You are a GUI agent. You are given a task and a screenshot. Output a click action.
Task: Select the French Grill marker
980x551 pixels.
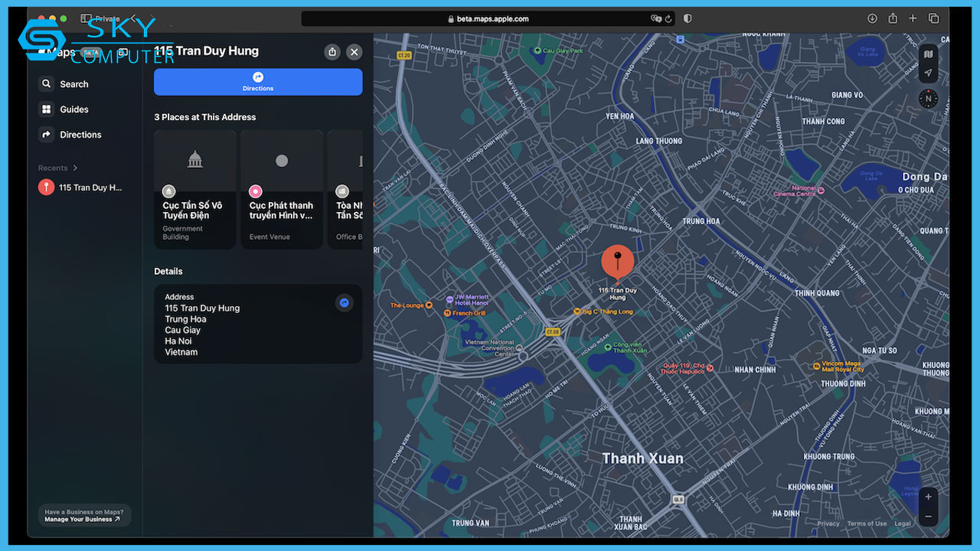447,313
